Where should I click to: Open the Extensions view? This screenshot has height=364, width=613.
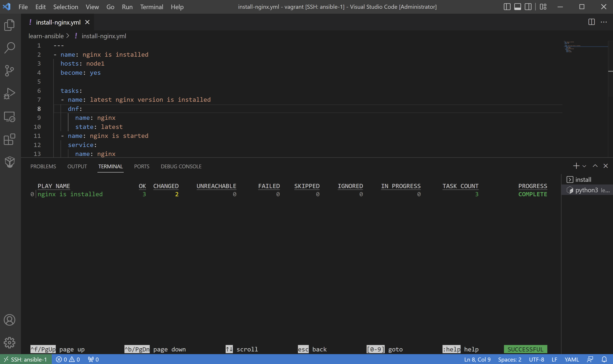(9, 139)
